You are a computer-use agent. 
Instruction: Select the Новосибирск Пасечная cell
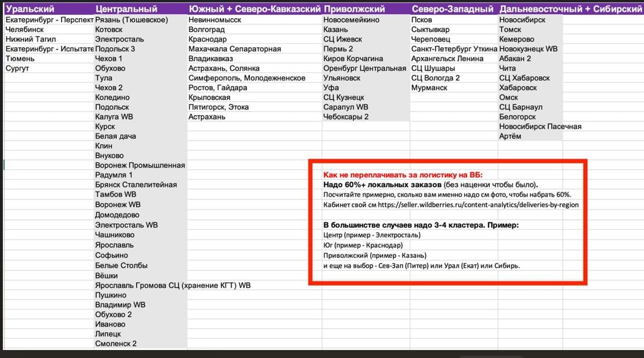point(540,126)
